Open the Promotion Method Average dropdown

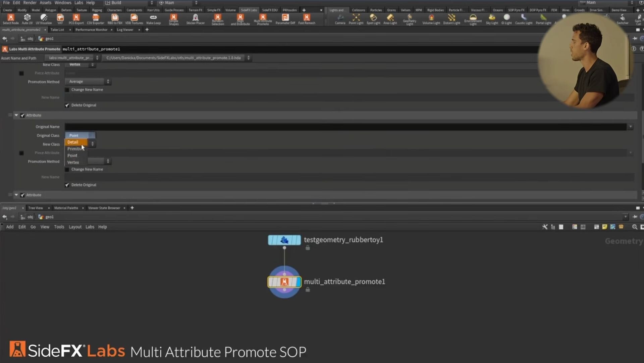pos(88,82)
